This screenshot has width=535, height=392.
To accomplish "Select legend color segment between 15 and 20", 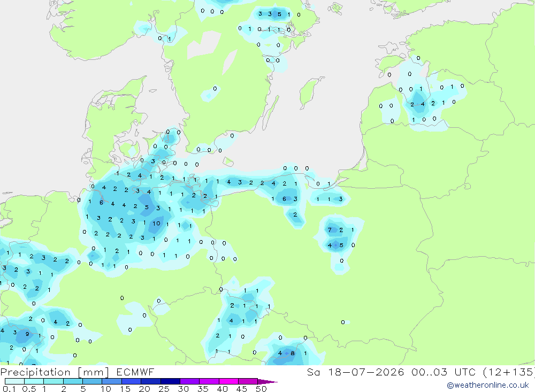I will 131,381.
